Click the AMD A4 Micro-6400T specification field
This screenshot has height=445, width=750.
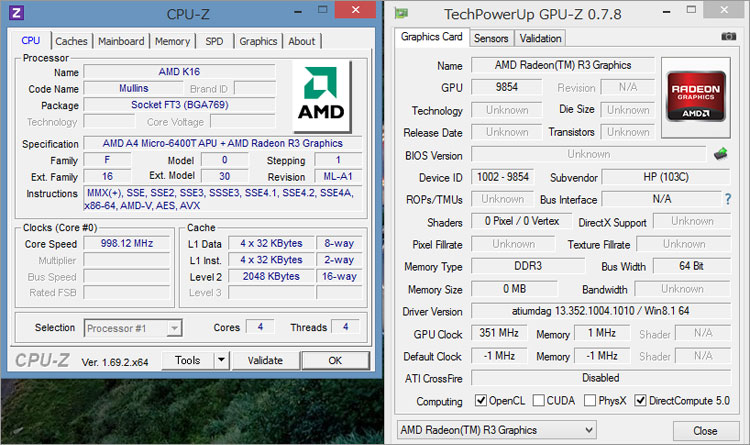tap(222, 143)
